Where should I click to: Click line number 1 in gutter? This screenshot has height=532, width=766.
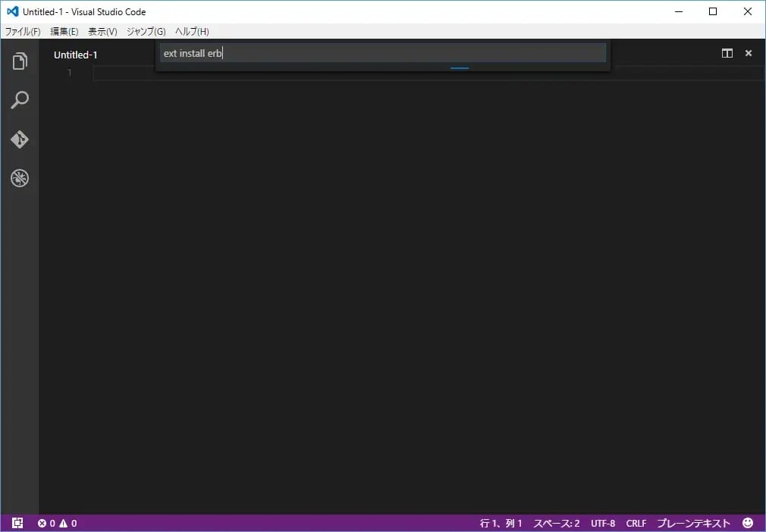click(69, 73)
